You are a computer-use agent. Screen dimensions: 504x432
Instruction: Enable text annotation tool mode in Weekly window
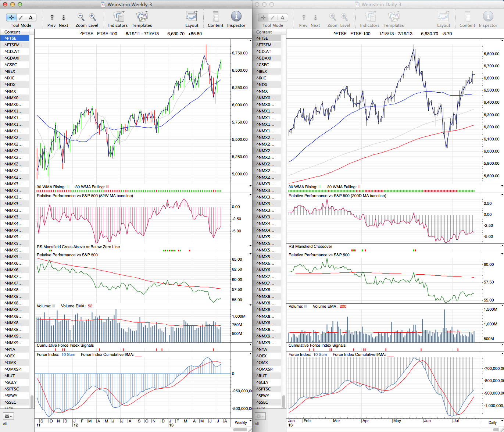(x=31, y=17)
